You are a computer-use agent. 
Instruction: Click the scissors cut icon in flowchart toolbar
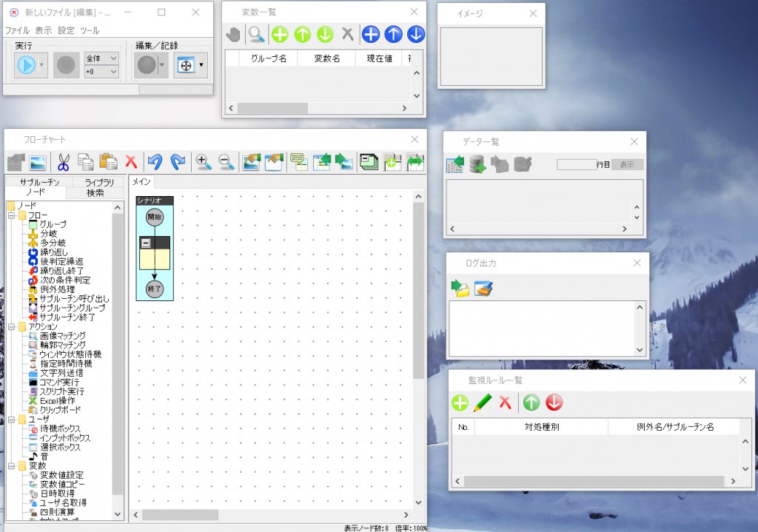63,161
